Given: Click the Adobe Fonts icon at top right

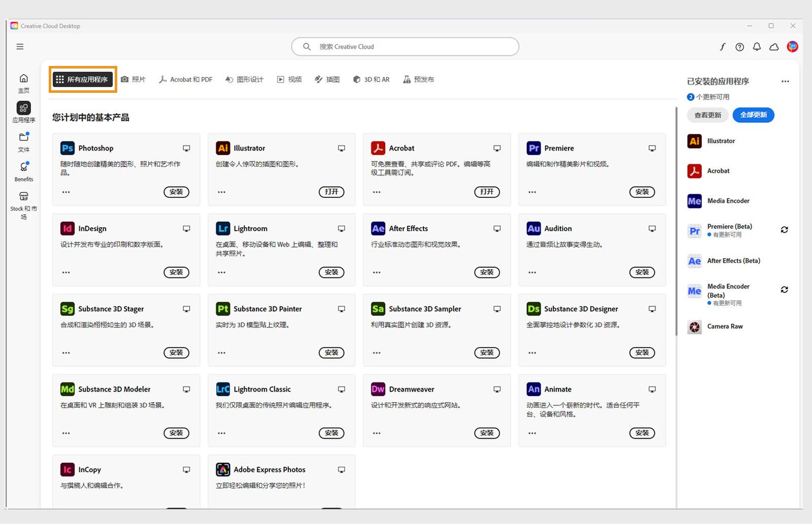Looking at the screenshot, I should (x=722, y=46).
